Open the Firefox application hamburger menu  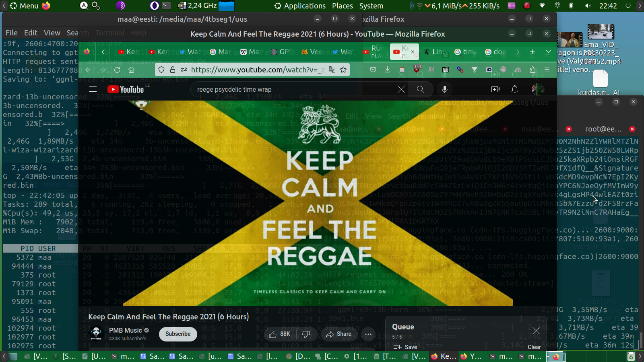click(x=547, y=70)
